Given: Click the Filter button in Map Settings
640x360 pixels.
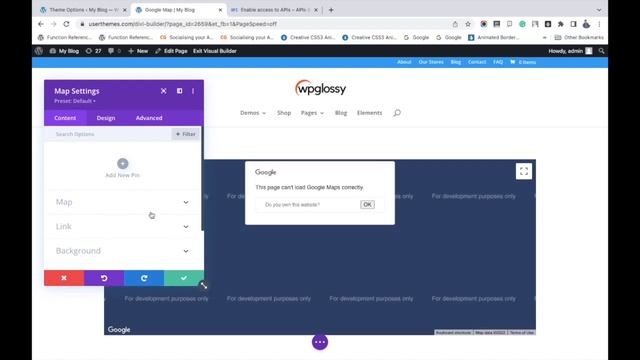Looking at the screenshot, I should tap(186, 134).
